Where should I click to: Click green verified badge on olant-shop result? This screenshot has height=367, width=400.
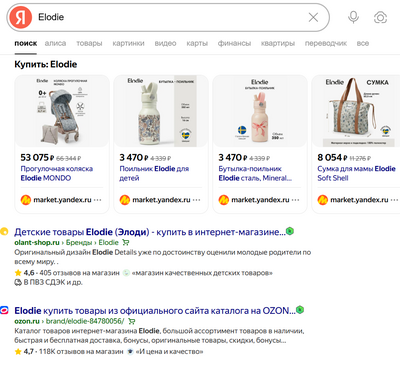[x=290, y=231]
